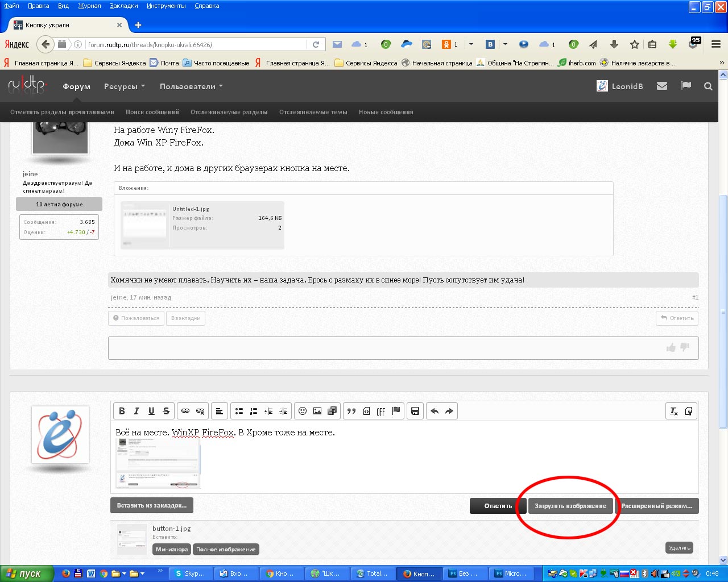This screenshot has height=582, width=728.
Task: Open the dropdown arrow next to the VK icon
Action: click(505, 44)
